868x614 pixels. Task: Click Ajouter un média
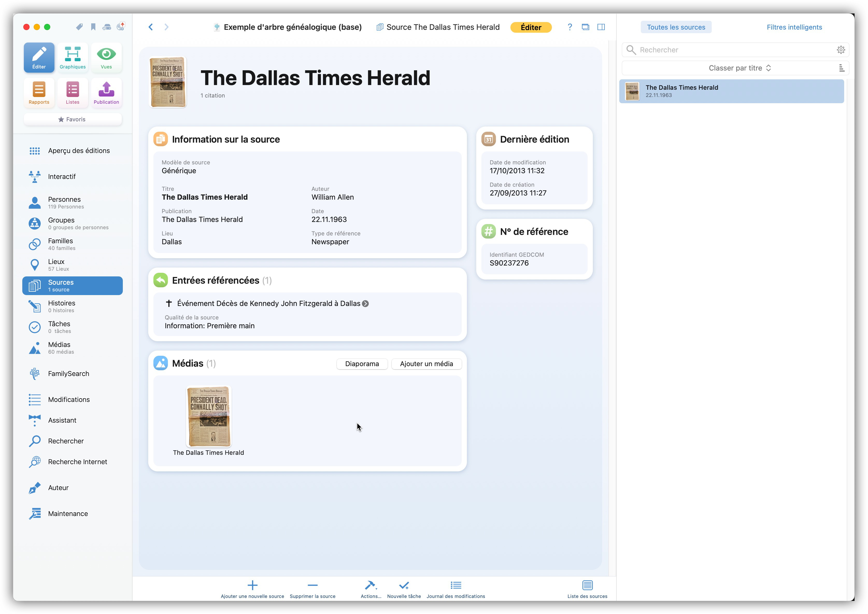click(x=426, y=364)
